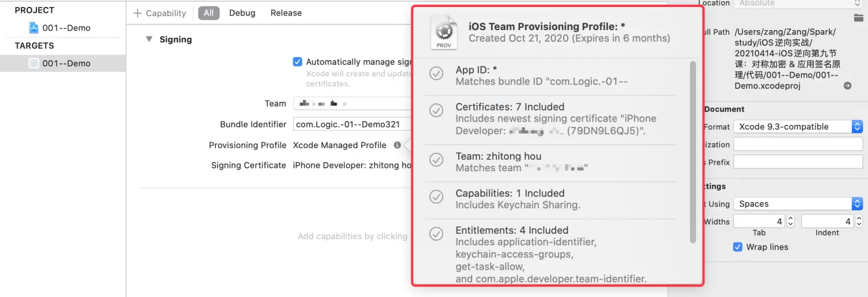The width and height of the screenshot is (868, 297).
Task: Open the Indent Using Spaces dropdown
Action: tap(798, 204)
